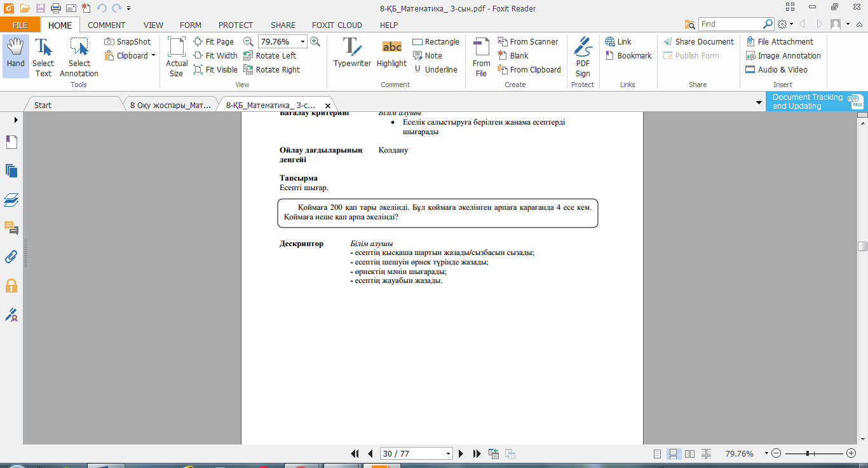The image size is (868, 468).
Task: Expand the left navigation panel arrow
Action: pyautogui.click(x=16, y=120)
